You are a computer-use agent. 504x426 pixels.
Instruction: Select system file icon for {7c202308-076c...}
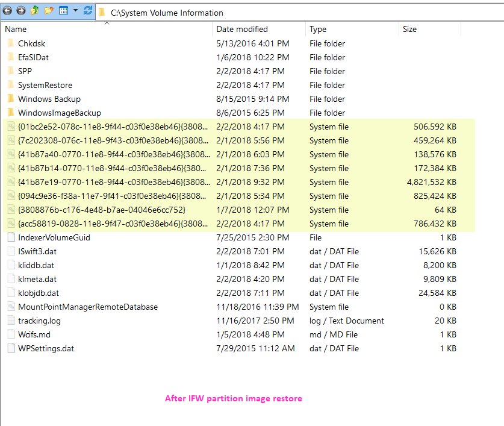tap(11, 140)
